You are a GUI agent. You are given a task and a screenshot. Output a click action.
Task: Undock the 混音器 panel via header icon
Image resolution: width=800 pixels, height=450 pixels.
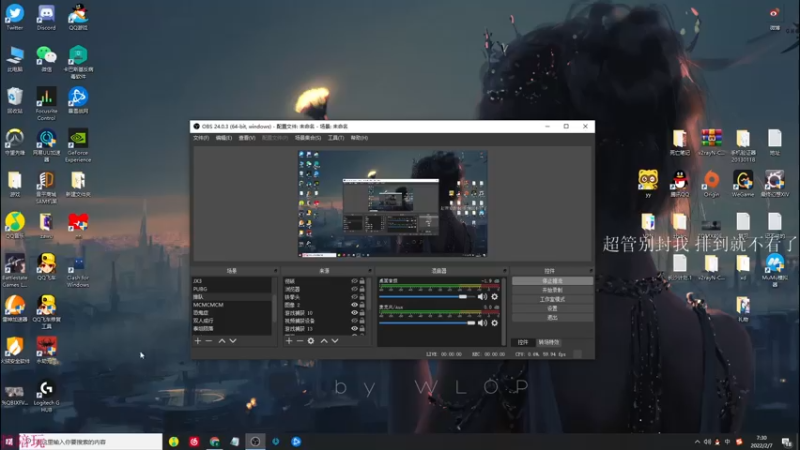(505, 271)
